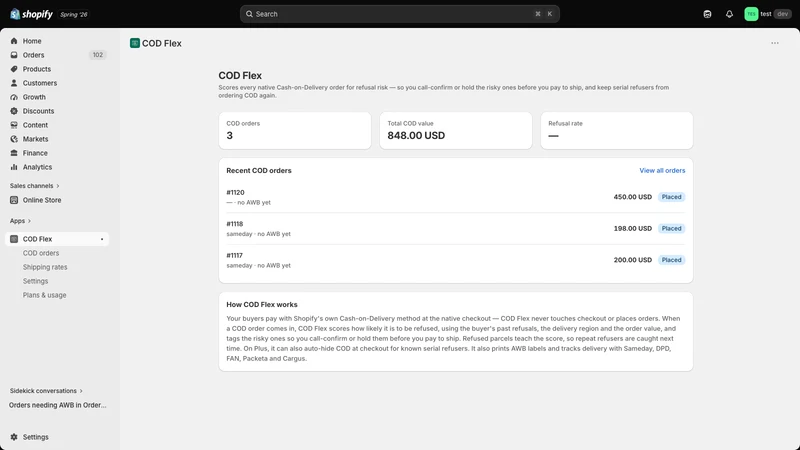The image size is (800, 450).
Task: Open COD orders submenu item
Action: point(41,253)
